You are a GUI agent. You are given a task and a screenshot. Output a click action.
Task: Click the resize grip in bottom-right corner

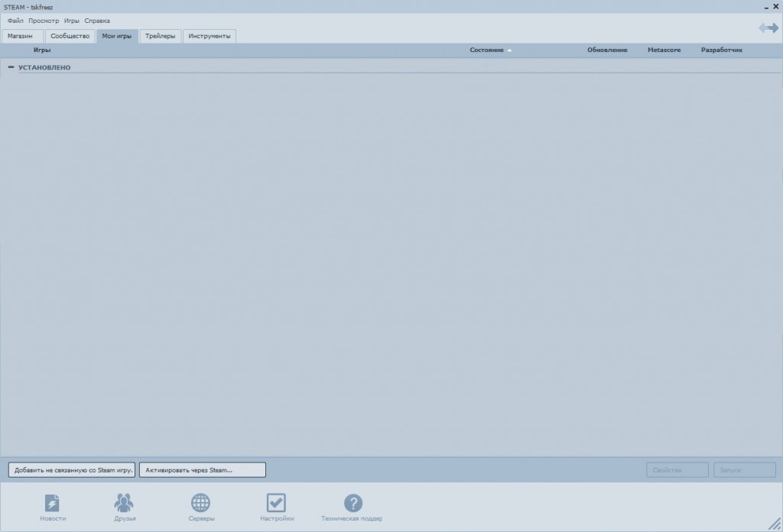pyautogui.click(x=774, y=523)
